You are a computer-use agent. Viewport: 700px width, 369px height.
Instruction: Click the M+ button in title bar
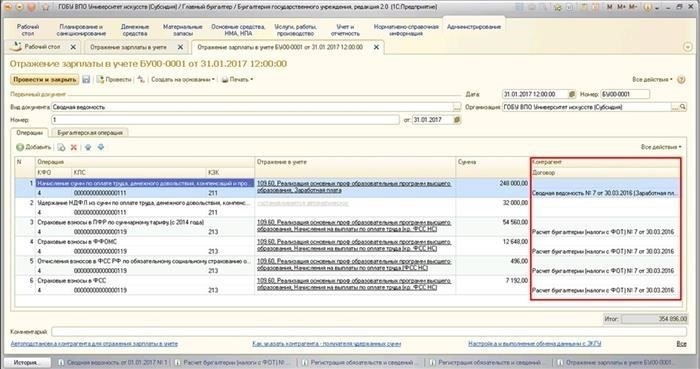click(621, 7)
